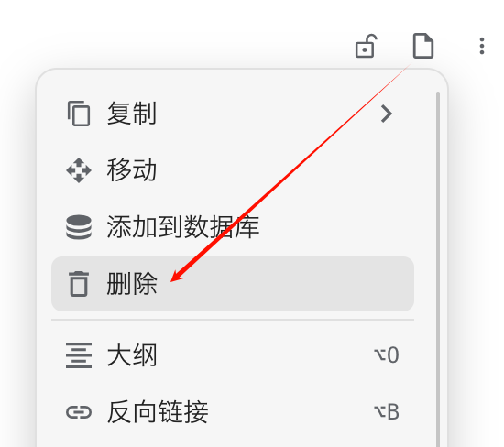The image size is (504, 447).
Task: Open the document page icon menu
Action: coord(423,46)
